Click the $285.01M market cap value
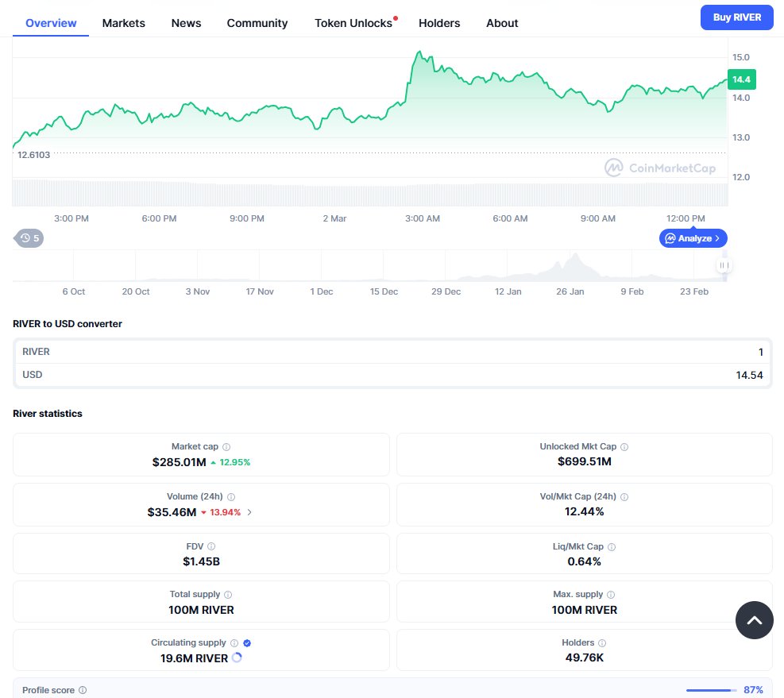The height and width of the screenshot is (698, 784). (179, 462)
